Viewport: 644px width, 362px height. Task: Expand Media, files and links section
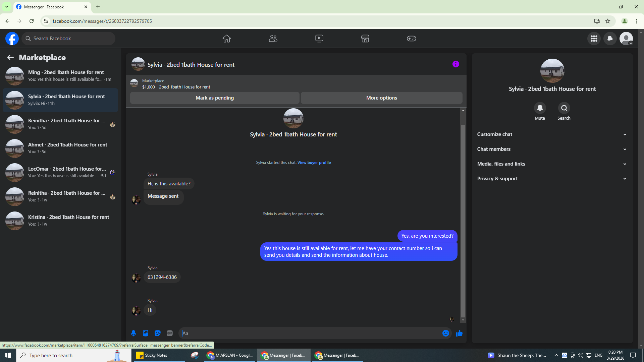(552, 164)
